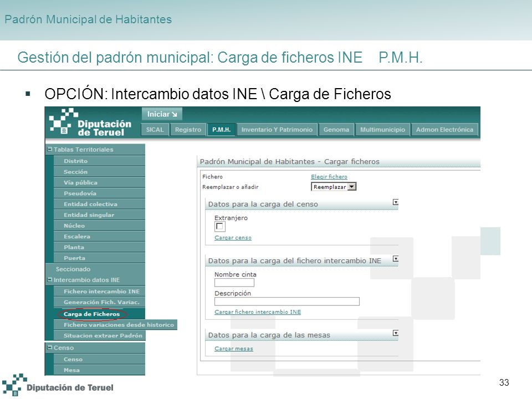Click the Elegir fichero link
The width and height of the screenshot is (532, 399).
(x=329, y=177)
